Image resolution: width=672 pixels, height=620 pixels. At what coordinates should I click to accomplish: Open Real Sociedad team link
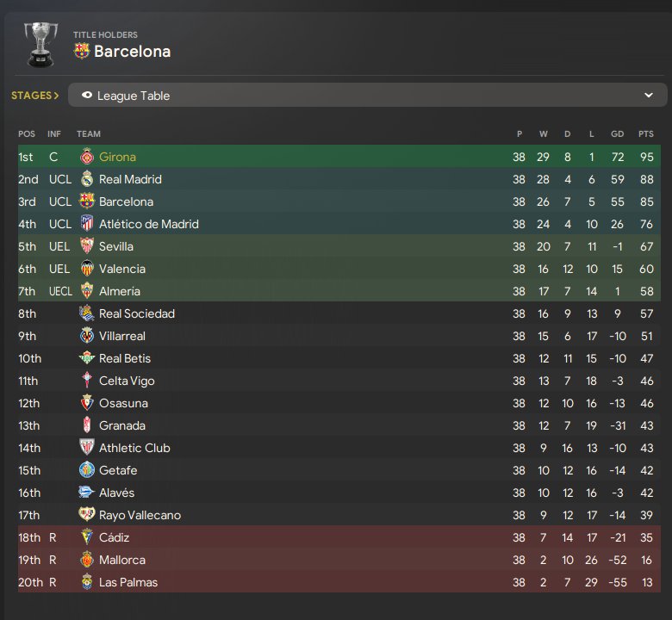pyautogui.click(x=136, y=313)
